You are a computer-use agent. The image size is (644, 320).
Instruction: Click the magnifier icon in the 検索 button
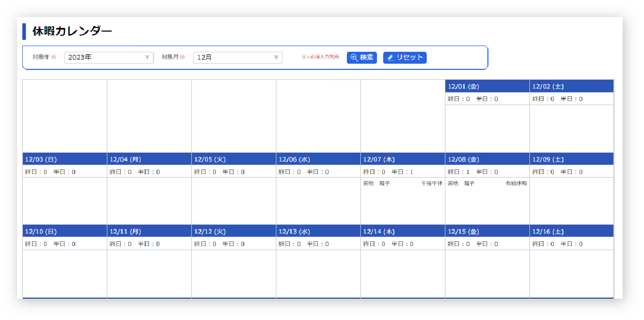[x=354, y=57]
